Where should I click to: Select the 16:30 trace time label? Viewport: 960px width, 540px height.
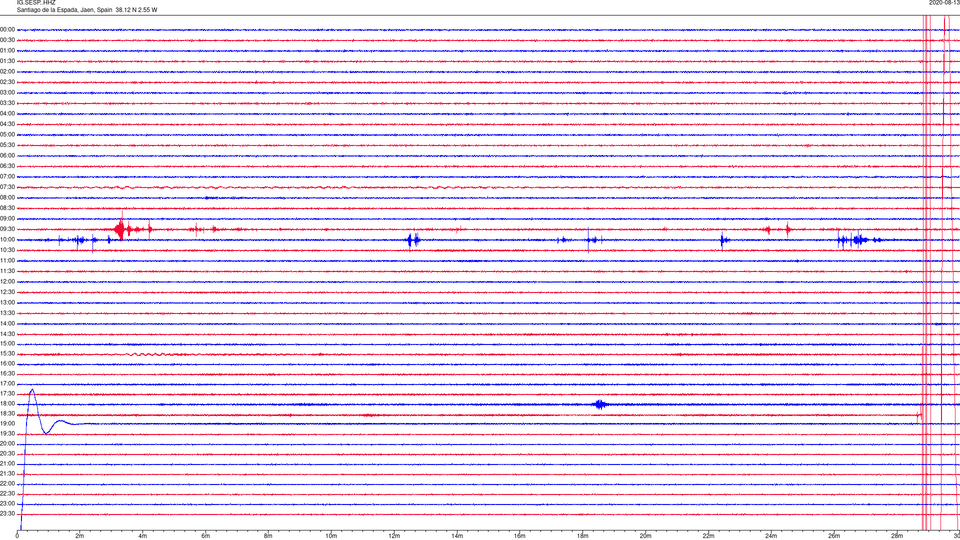[x=7, y=373]
